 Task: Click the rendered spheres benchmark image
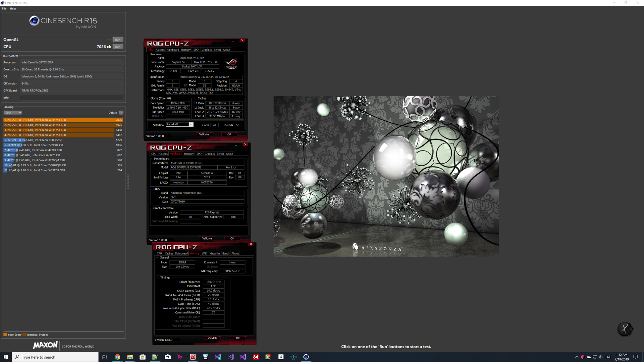click(386, 176)
